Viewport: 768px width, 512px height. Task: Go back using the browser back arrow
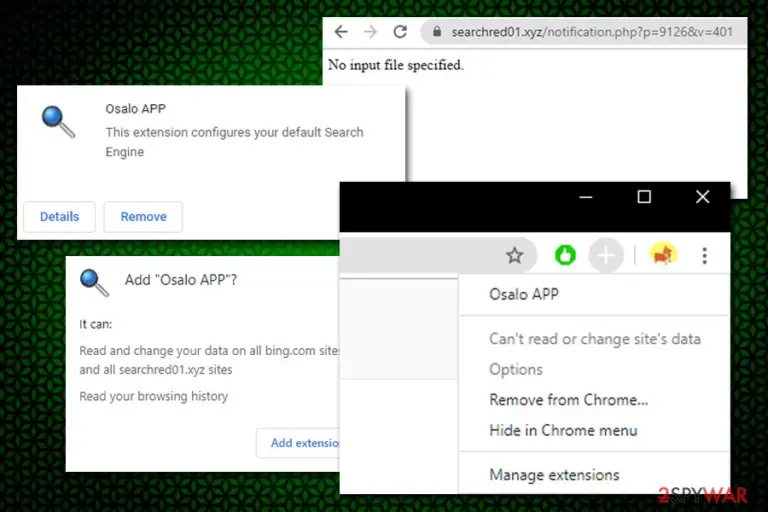point(341,32)
